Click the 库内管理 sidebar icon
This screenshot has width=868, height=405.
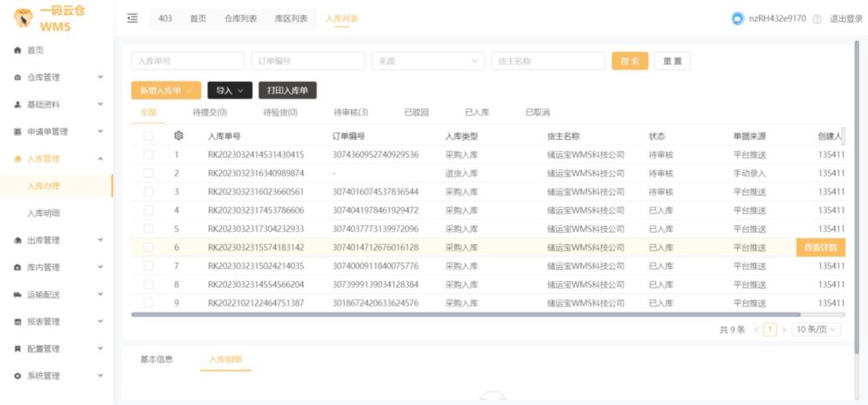[17, 268]
